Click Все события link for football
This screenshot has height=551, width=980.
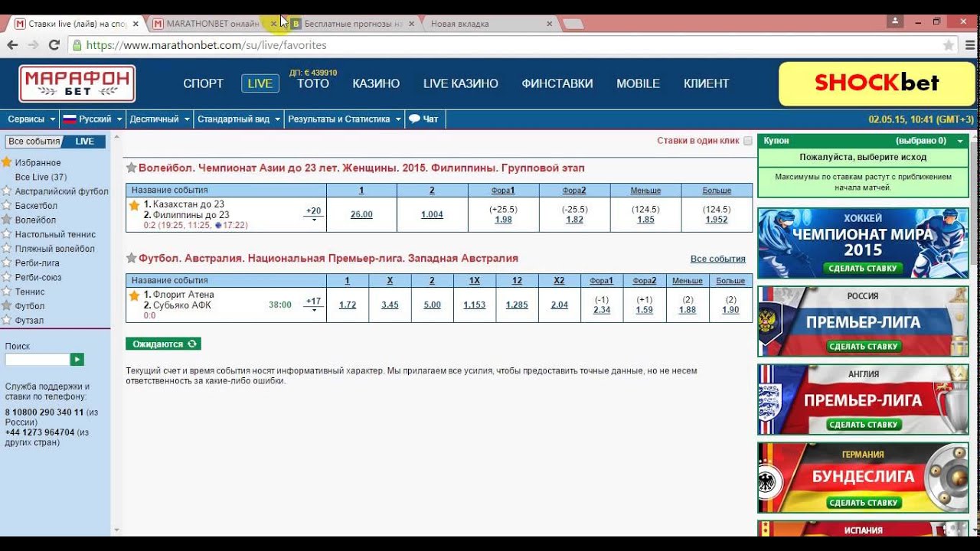click(717, 259)
